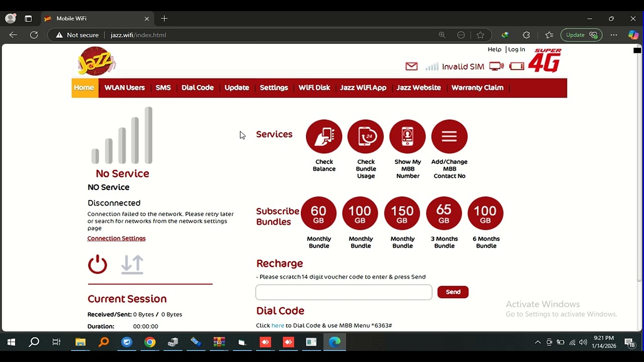Open the SMS envelope icon in header
This screenshot has height=362, width=644.
pos(412,66)
